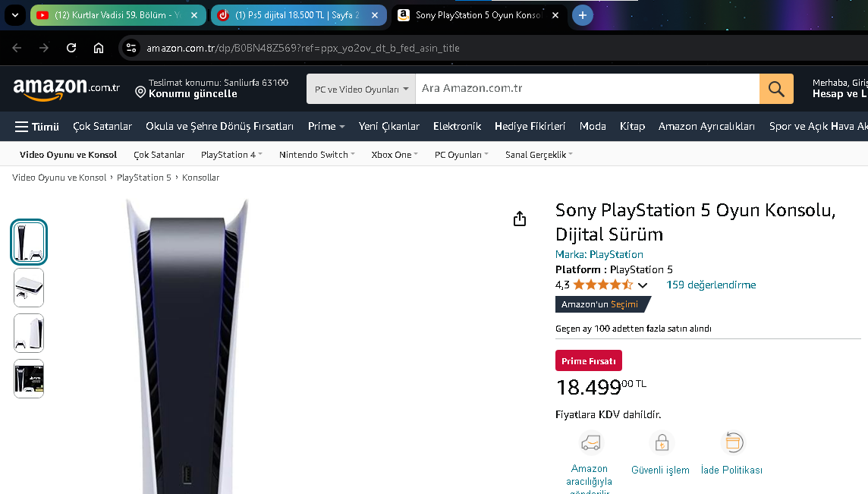Screen dimensions: 868x494
Task: Open the Tümü hamburger menu
Action: click(x=37, y=127)
